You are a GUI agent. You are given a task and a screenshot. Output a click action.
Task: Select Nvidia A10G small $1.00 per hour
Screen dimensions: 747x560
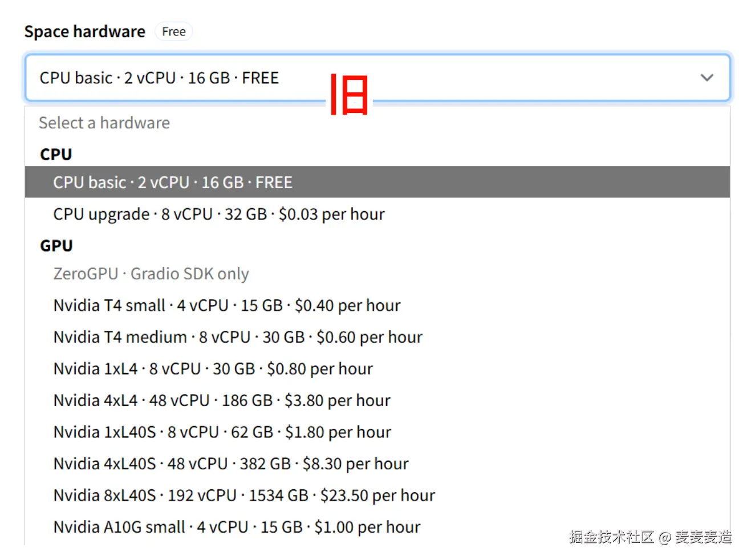(x=377, y=527)
